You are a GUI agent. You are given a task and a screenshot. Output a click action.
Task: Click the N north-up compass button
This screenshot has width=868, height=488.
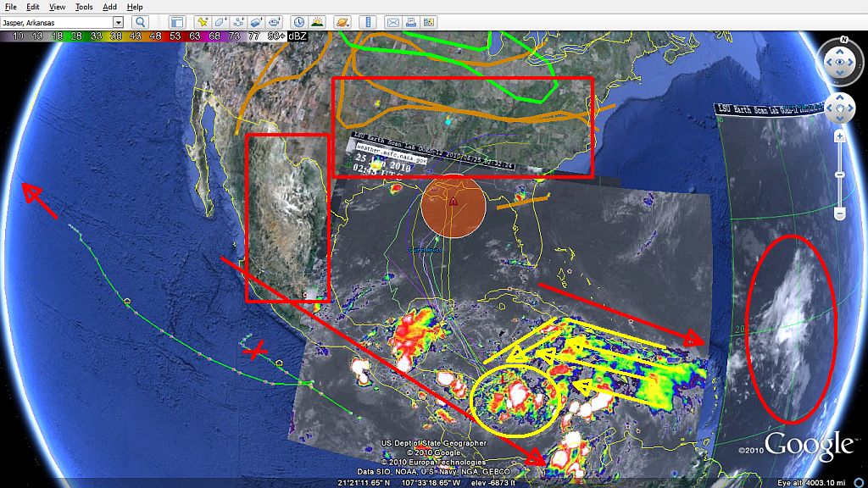click(843, 40)
